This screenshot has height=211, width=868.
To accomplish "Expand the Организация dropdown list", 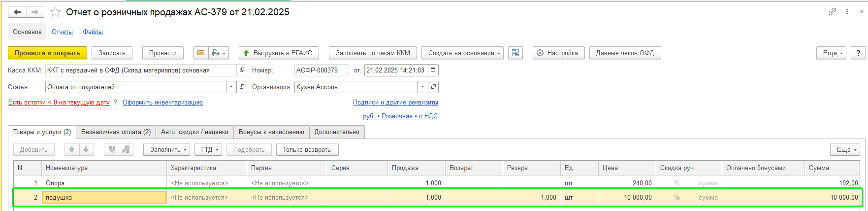I will pos(422,87).
